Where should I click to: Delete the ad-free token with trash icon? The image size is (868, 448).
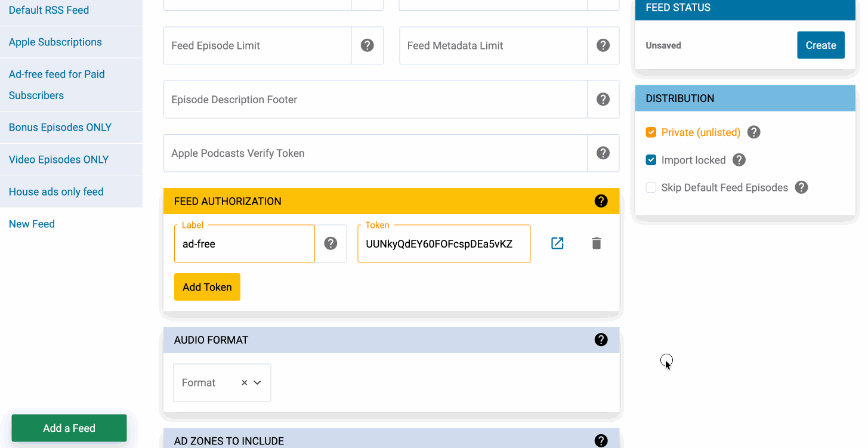(x=596, y=243)
